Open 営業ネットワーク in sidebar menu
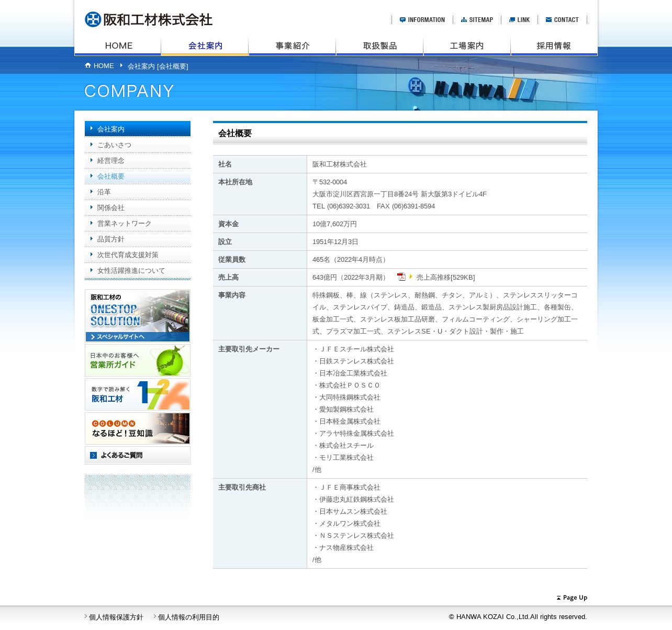The width and height of the screenshot is (672, 630). point(138,224)
